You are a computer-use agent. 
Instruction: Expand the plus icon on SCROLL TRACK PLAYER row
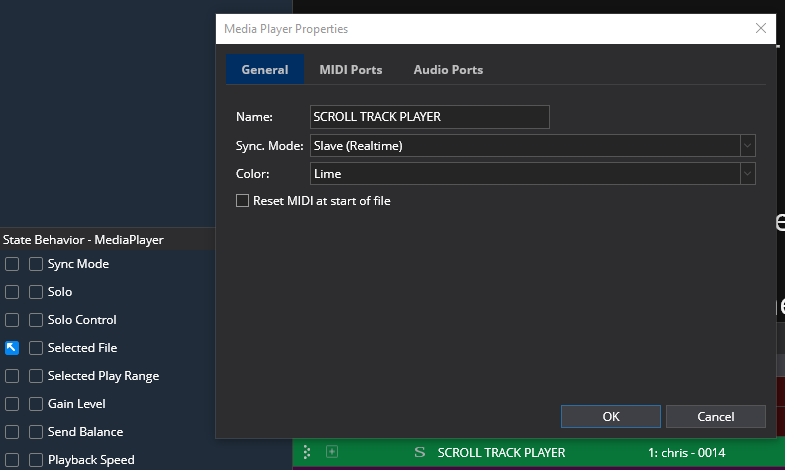pyautogui.click(x=332, y=452)
